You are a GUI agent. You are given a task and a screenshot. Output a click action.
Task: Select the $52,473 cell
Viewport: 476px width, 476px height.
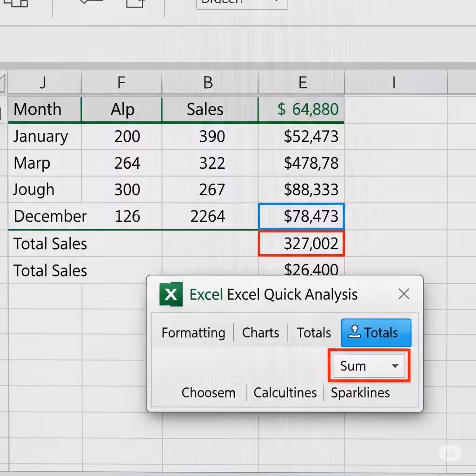301,136
